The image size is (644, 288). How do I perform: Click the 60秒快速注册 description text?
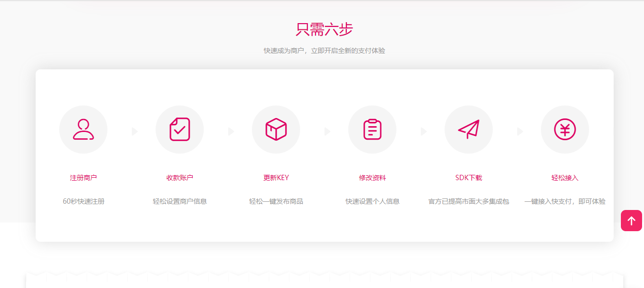click(83, 201)
